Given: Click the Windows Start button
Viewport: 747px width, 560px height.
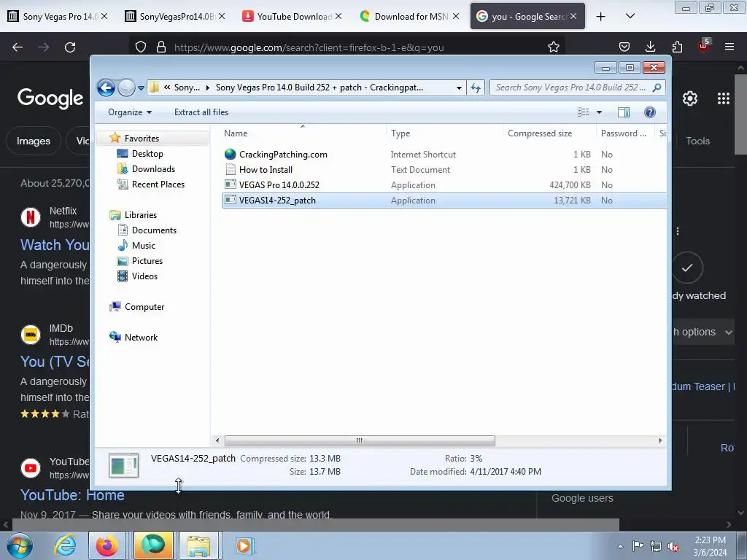Looking at the screenshot, I should click(20, 545).
